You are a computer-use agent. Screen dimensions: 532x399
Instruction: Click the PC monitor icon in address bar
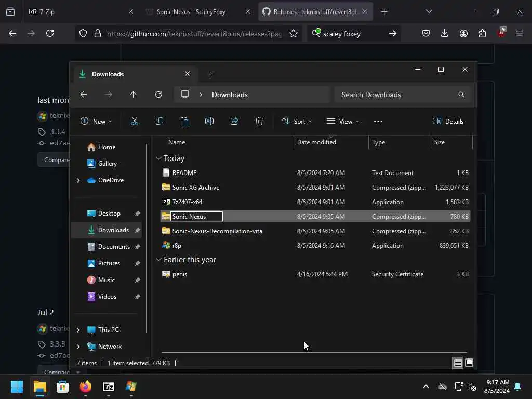point(185,95)
